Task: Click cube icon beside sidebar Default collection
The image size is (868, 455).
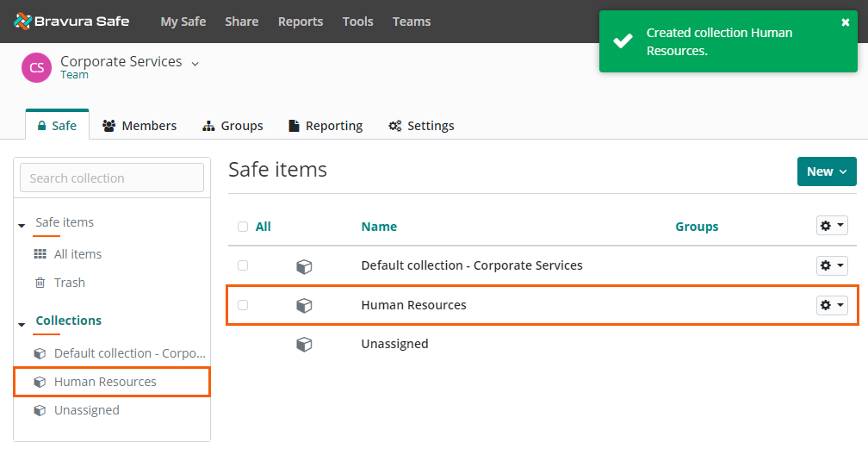Action: pos(40,353)
